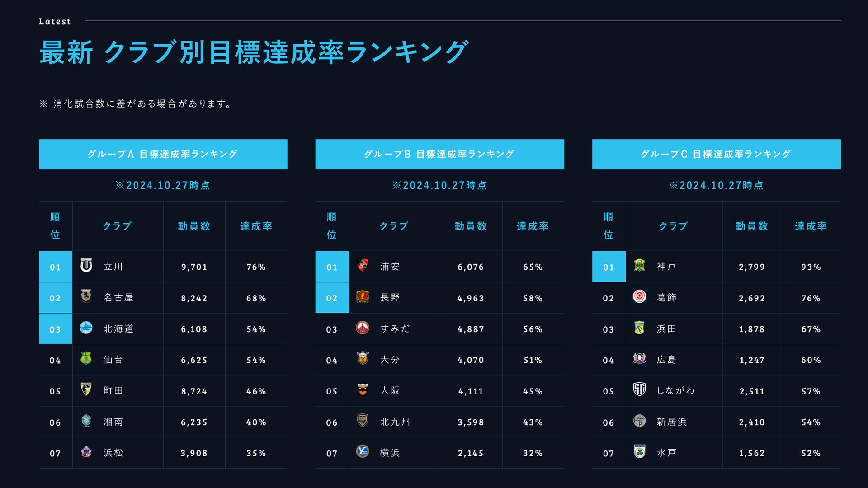Select the グループA ranking header
Screen dimensions: 868x488
(x=163, y=154)
